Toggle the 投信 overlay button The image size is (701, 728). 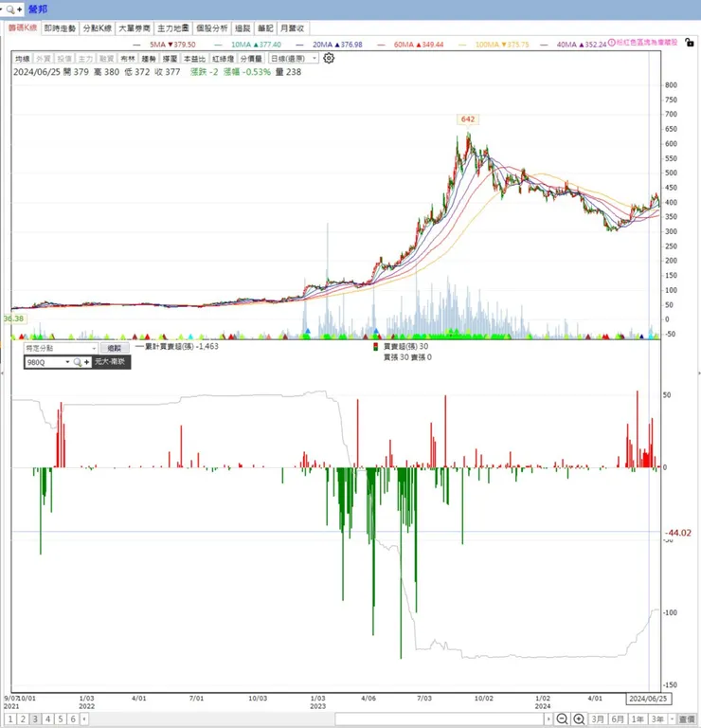point(64,59)
